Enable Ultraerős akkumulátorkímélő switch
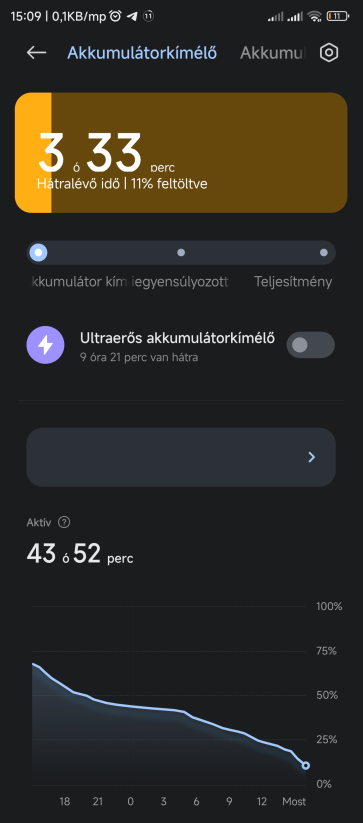Viewport: 363px width, 823px height. point(311,345)
